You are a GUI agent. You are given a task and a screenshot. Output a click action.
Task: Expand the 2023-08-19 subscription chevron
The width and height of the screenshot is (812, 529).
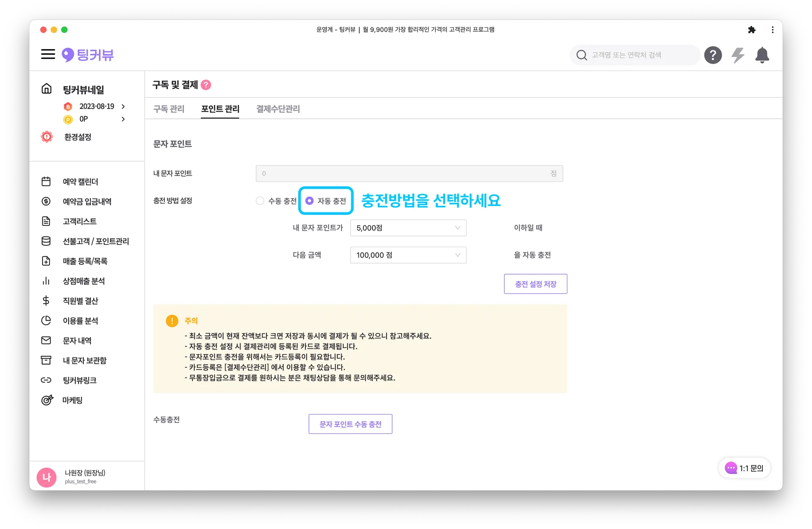click(123, 107)
